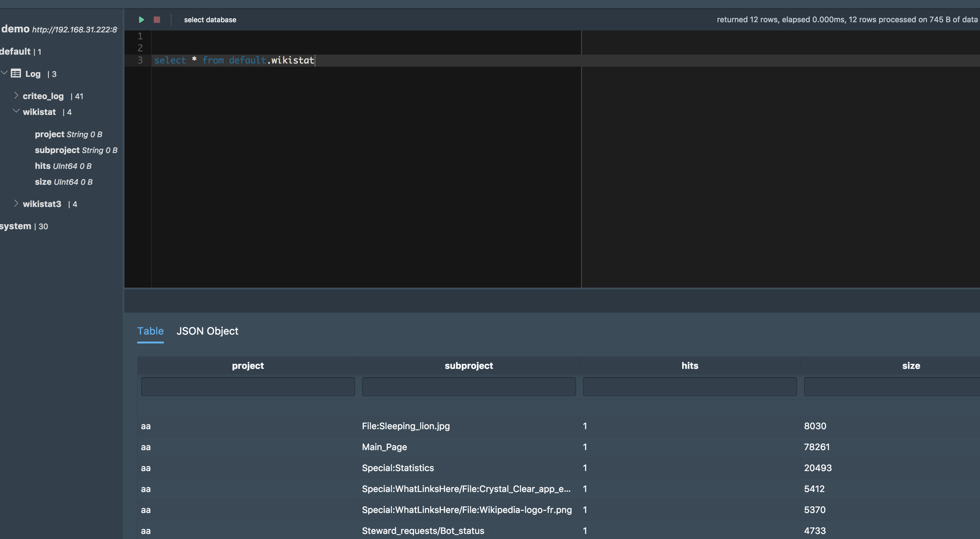Click the subproject column filter field

pos(469,386)
